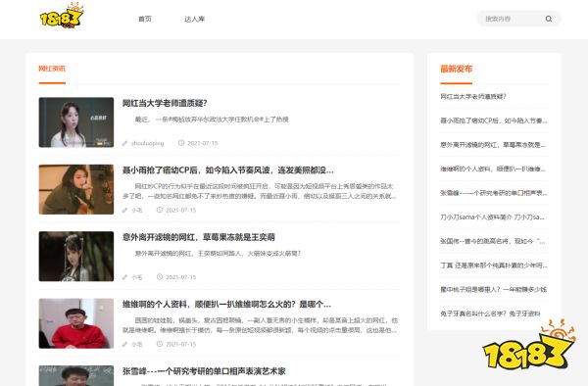Open sidebar link 刀小刀sama个人资料简介
The width and height of the screenshot is (588, 386).
492,217
